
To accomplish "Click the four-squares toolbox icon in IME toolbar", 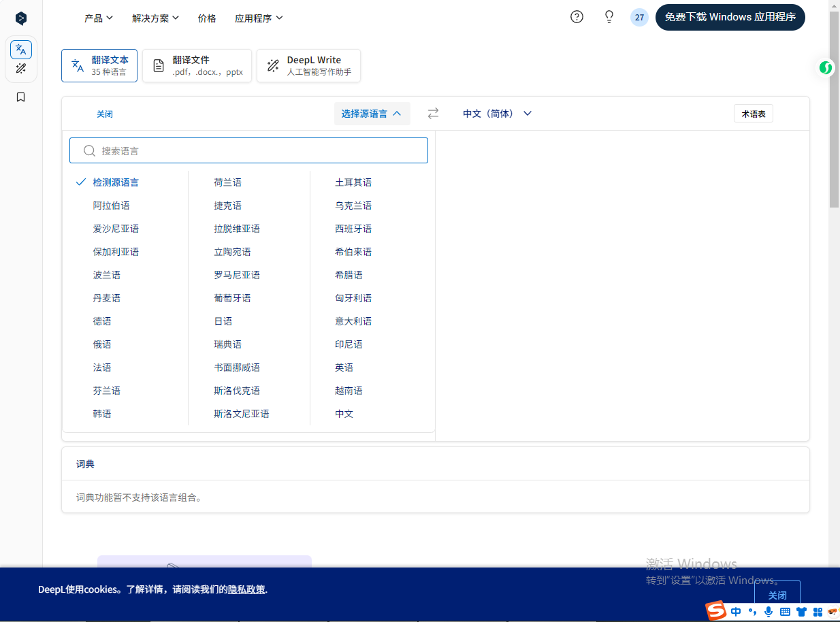I will pos(818,612).
